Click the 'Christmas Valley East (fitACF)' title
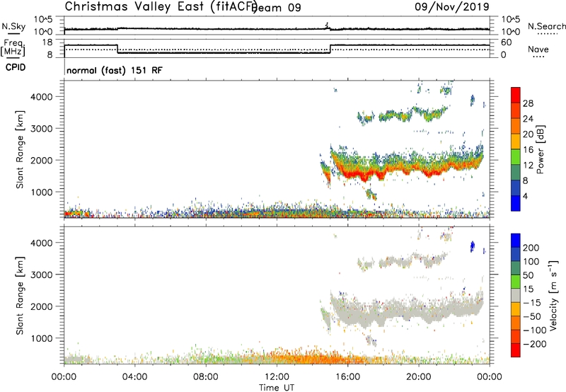The height and width of the screenshot is (392, 566). 161,6
